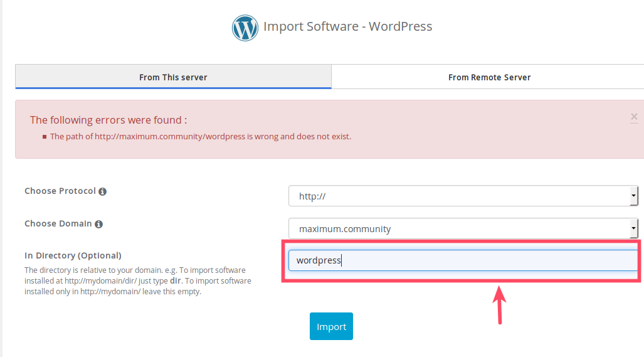Focus the In Directory field containing wordpress

pyautogui.click(x=463, y=260)
